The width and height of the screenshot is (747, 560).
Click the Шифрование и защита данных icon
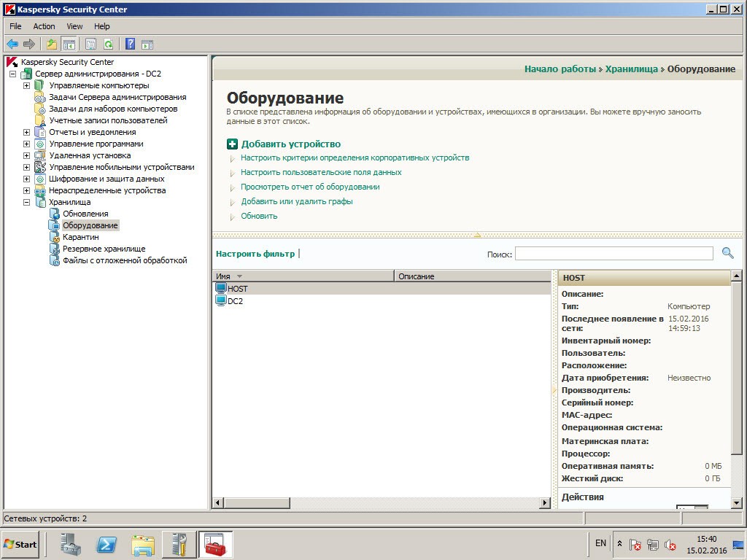coord(40,179)
